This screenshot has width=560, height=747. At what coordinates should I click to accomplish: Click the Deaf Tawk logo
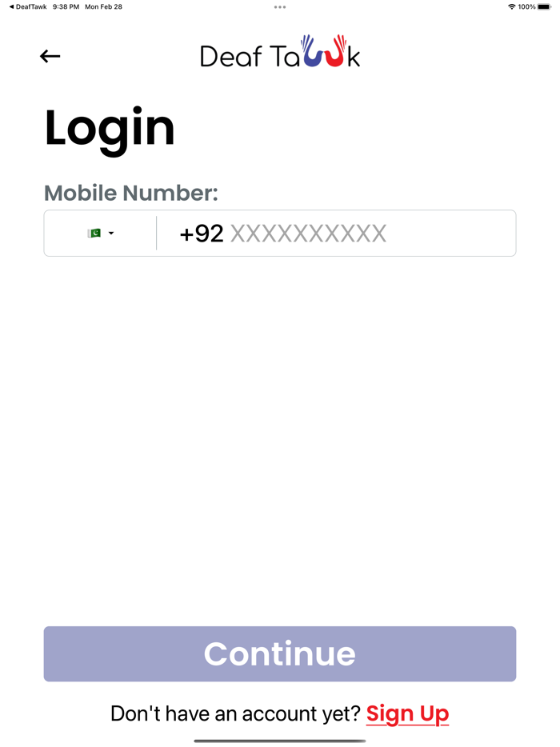[280, 51]
